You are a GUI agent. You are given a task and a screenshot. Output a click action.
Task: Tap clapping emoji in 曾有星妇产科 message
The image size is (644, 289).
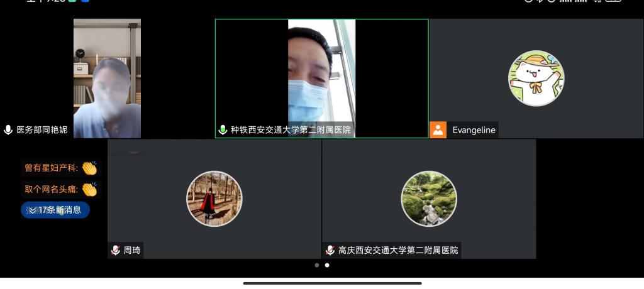(89, 168)
